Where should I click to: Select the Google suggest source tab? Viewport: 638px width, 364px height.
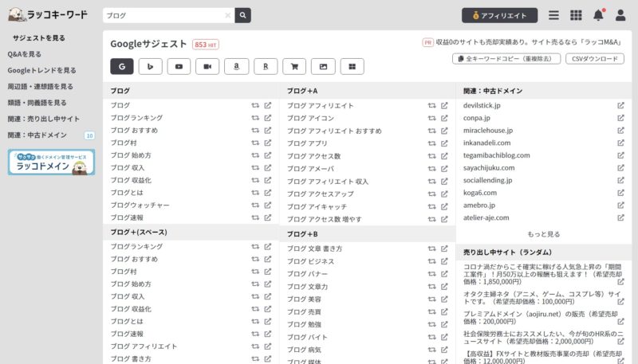[122, 67]
